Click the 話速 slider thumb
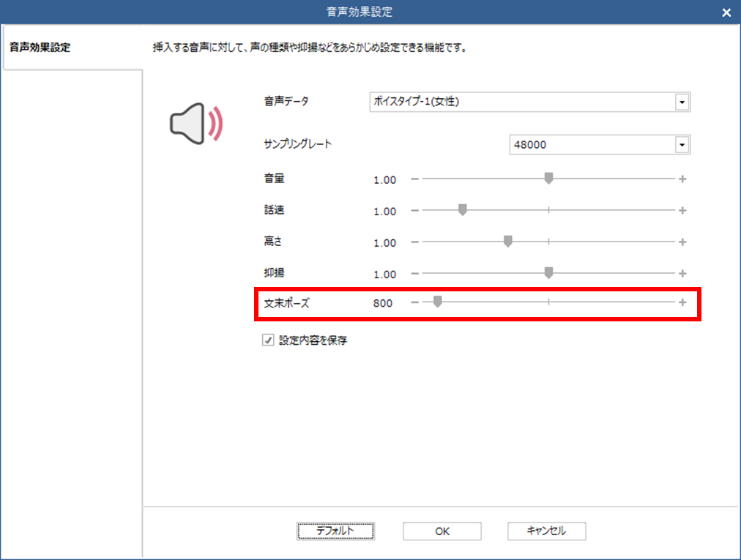The height and width of the screenshot is (560, 741). [x=463, y=210]
